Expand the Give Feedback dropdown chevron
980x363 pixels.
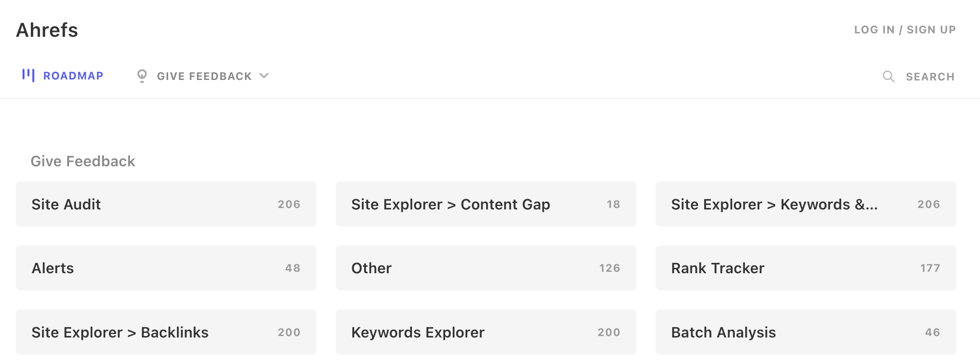(x=264, y=76)
